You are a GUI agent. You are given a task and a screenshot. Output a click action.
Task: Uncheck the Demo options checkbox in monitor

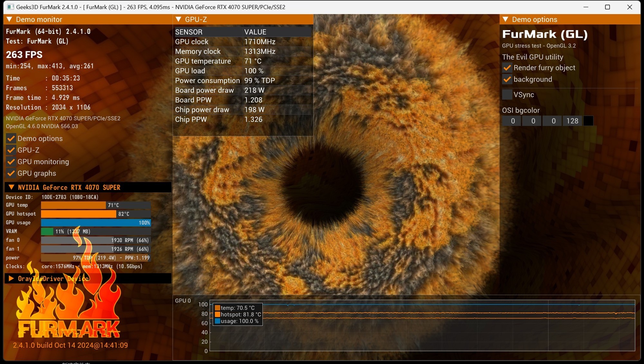coord(11,139)
